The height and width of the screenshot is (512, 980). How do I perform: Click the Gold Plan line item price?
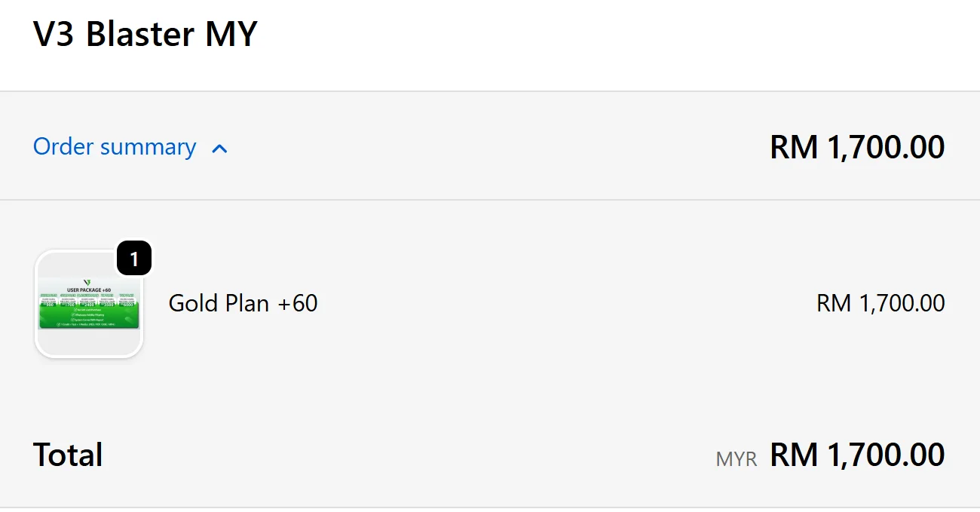point(880,303)
